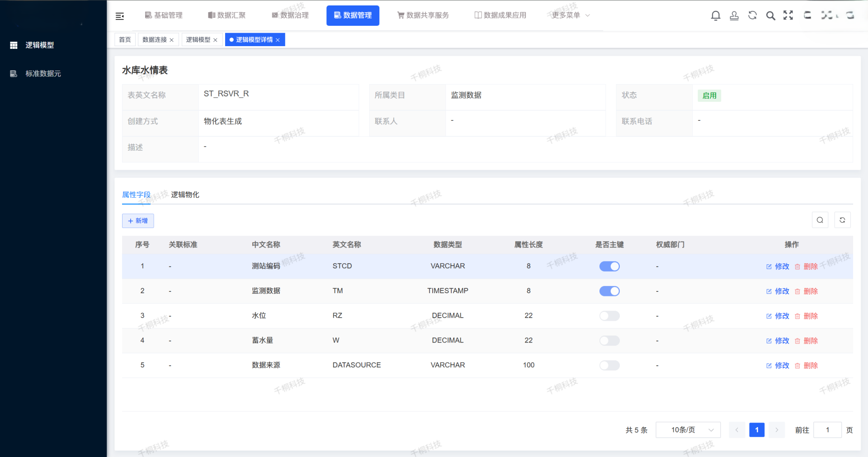The height and width of the screenshot is (457, 868).
Task: Click the top bar refresh arrows icon
Action: pyautogui.click(x=752, y=15)
